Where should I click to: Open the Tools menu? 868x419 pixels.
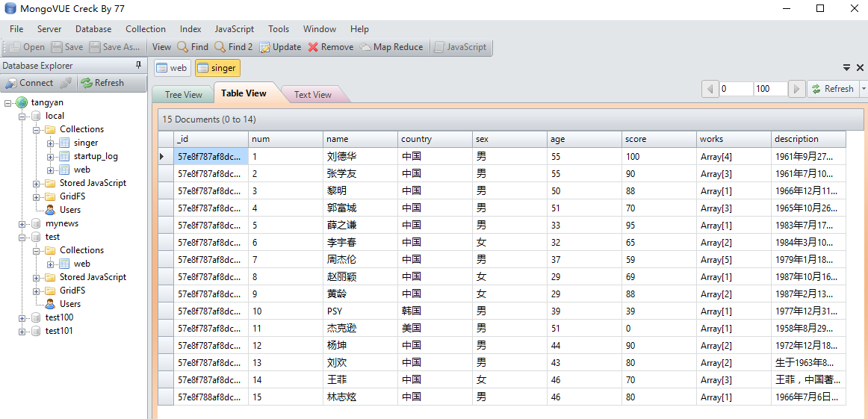[279, 29]
